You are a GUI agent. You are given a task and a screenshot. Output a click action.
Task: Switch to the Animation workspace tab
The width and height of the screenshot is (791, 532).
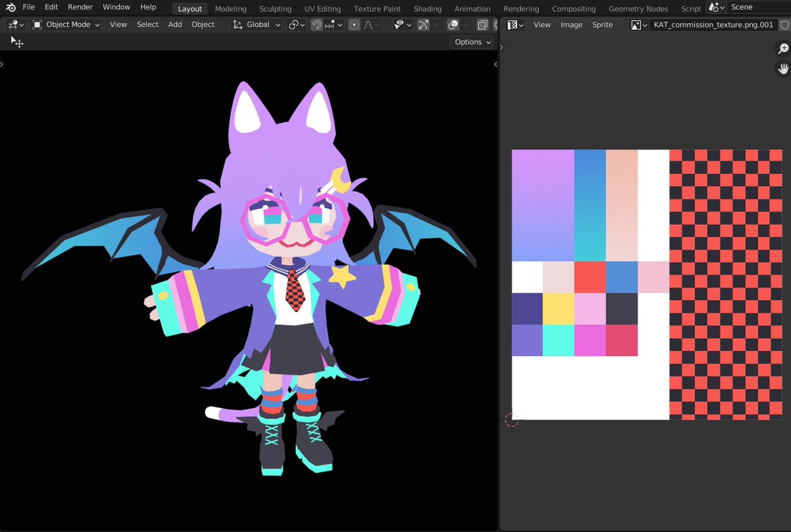pyautogui.click(x=473, y=9)
